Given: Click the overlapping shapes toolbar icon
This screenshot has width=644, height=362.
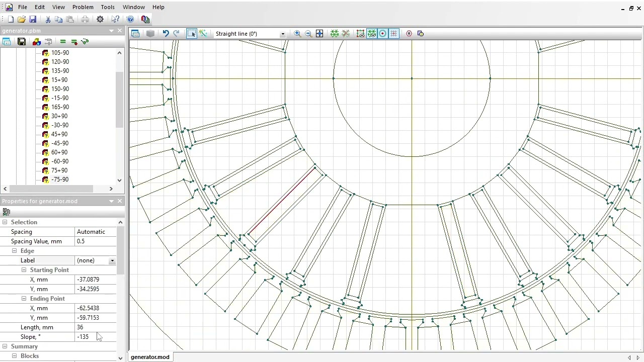Looking at the screenshot, I should pyautogui.click(x=421, y=34).
